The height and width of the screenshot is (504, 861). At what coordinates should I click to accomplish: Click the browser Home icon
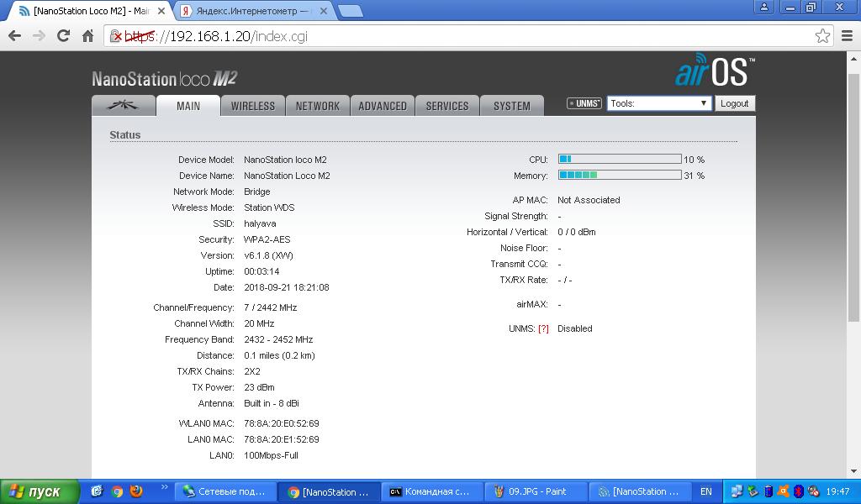(87, 36)
